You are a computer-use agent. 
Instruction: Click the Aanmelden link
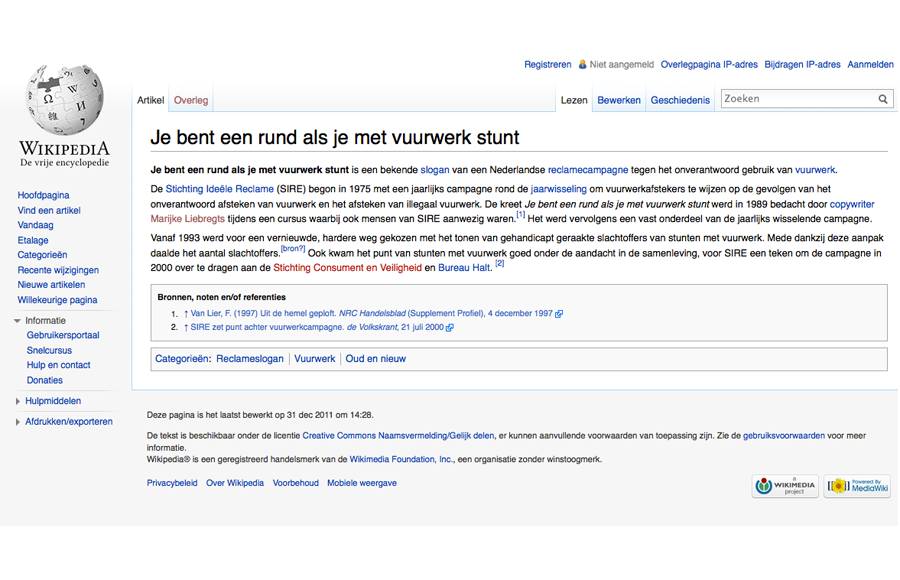870,64
